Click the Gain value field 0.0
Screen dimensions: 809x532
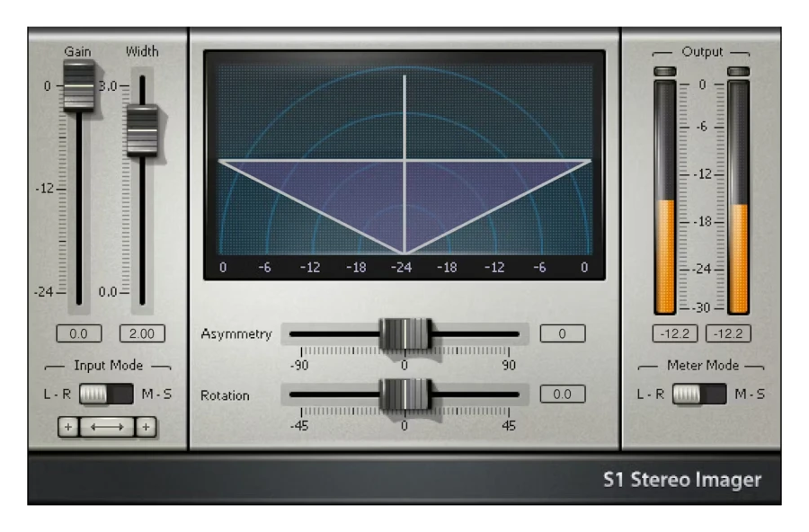coord(79,334)
